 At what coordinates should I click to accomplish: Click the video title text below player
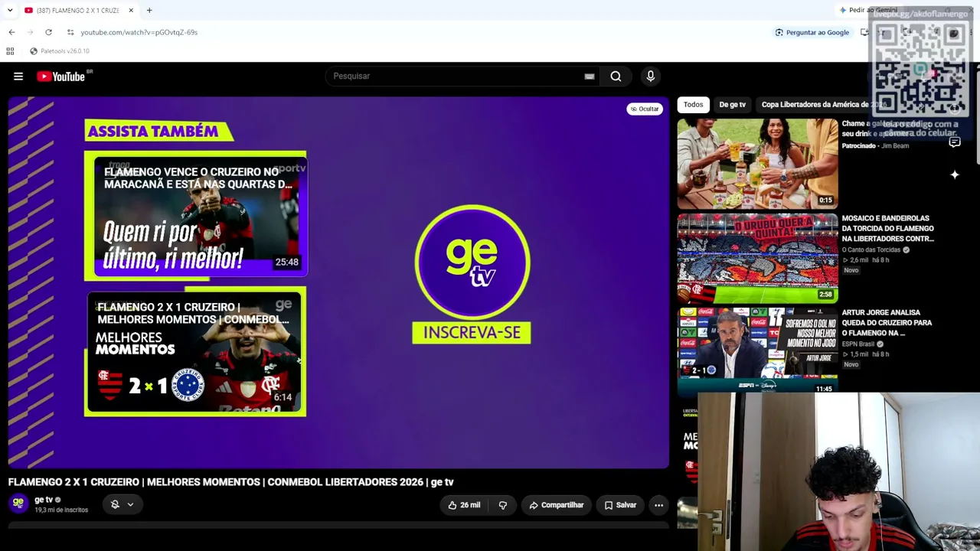pos(230,482)
